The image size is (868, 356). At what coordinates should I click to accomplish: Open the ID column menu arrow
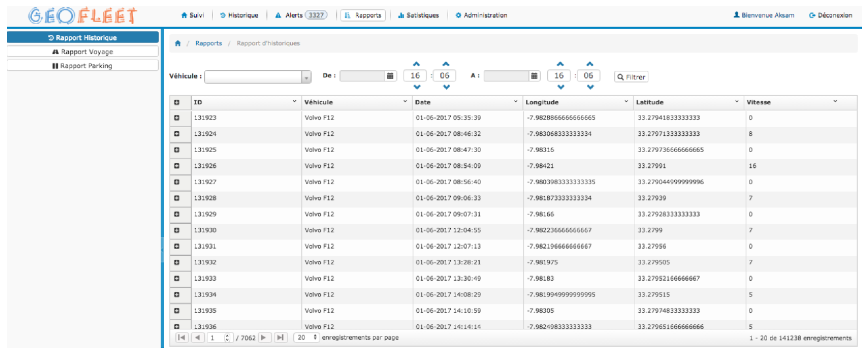[x=294, y=101]
